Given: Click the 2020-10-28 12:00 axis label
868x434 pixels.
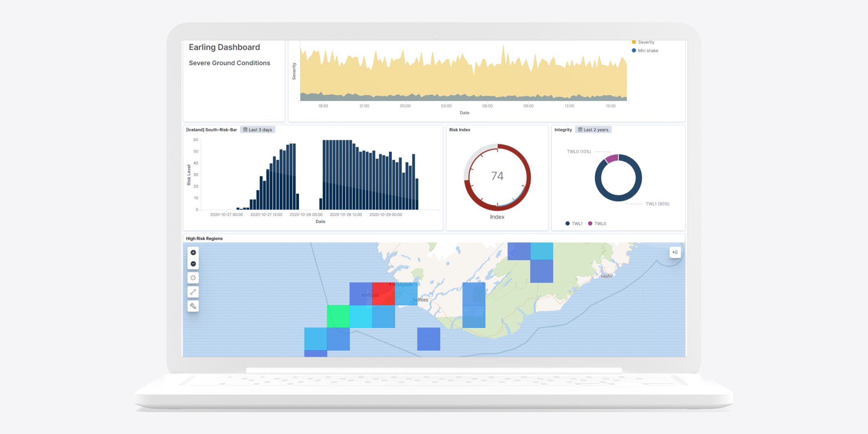Looking at the screenshot, I should click(346, 215).
